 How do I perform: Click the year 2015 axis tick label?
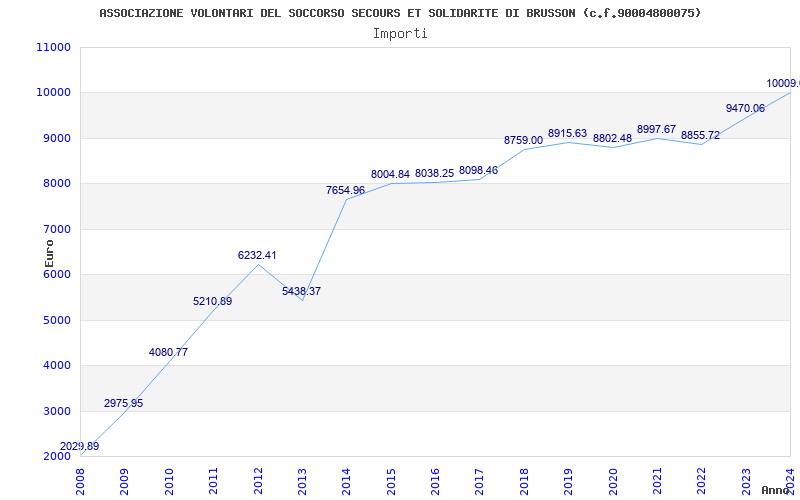391,482
